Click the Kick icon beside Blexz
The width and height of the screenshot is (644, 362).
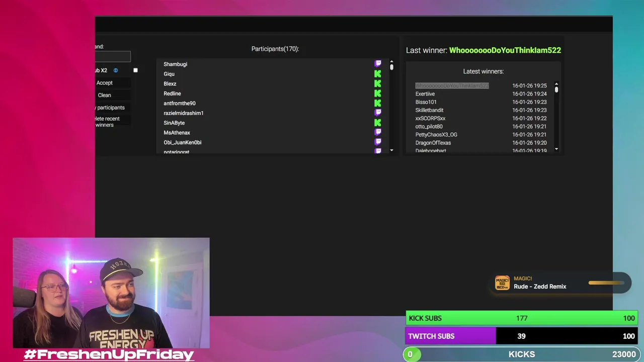[377, 83]
